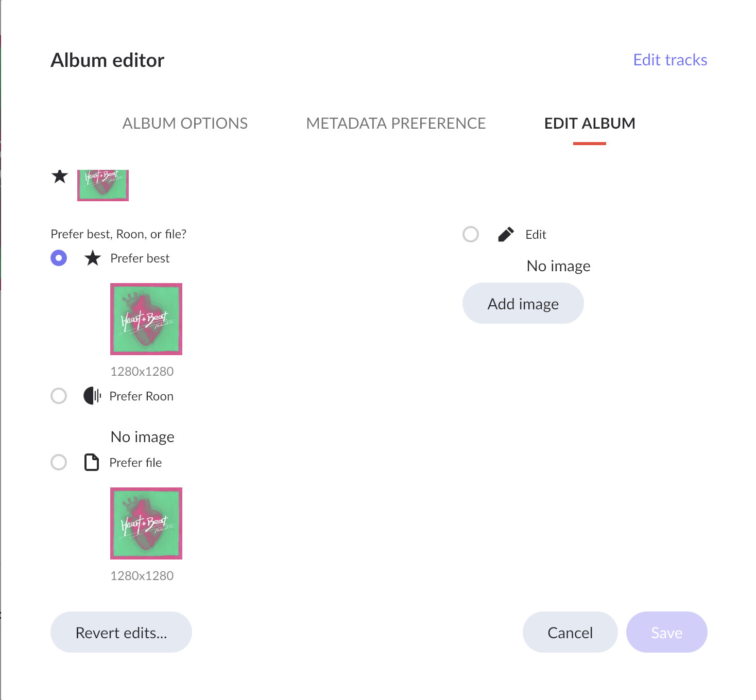Save the album edits
756x700 pixels.
pyautogui.click(x=666, y=632)
